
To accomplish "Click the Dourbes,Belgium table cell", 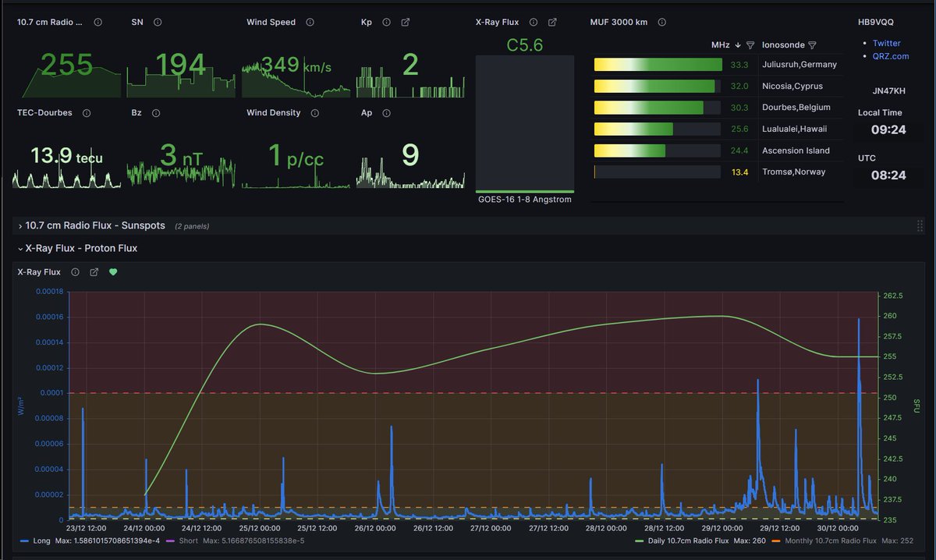I will pos(796,108).
